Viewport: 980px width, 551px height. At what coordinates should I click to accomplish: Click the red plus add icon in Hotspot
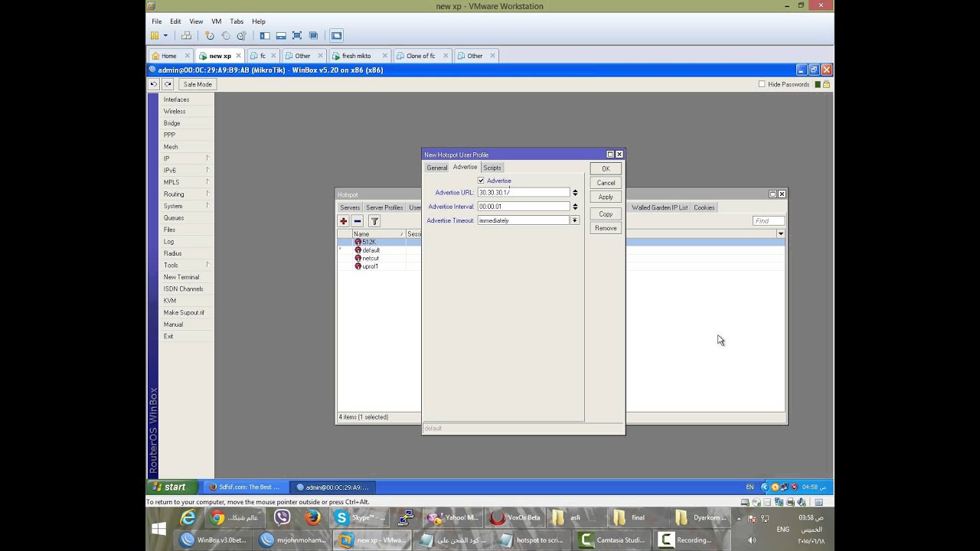(344, 221)
